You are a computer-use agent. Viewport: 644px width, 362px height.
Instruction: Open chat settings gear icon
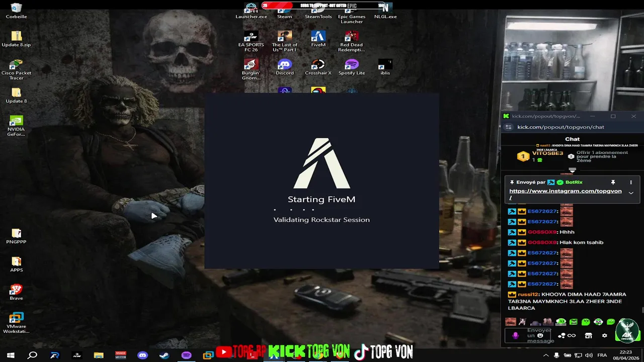coord(605,335)
